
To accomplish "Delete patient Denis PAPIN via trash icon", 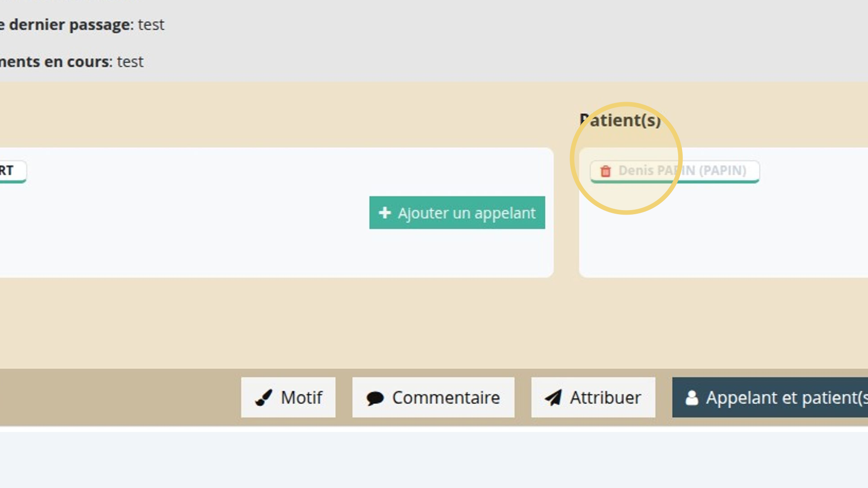I will click(x=605, y=171).
